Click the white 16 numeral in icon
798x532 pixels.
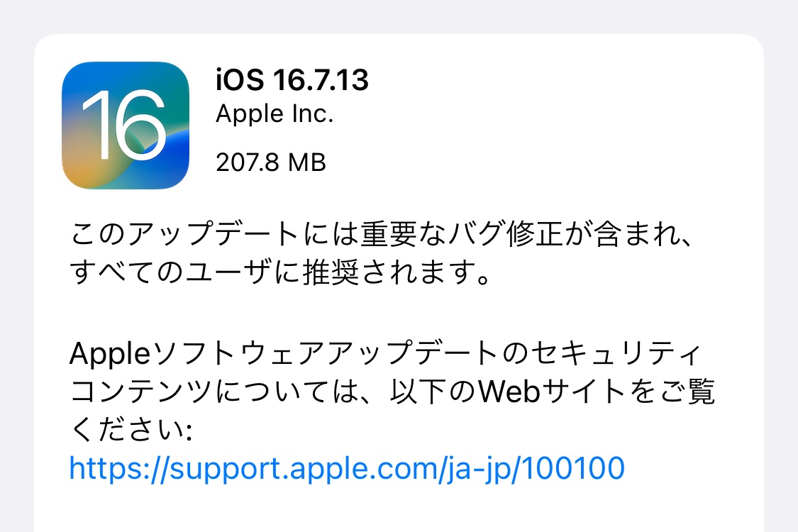click(x=123, y=125)
